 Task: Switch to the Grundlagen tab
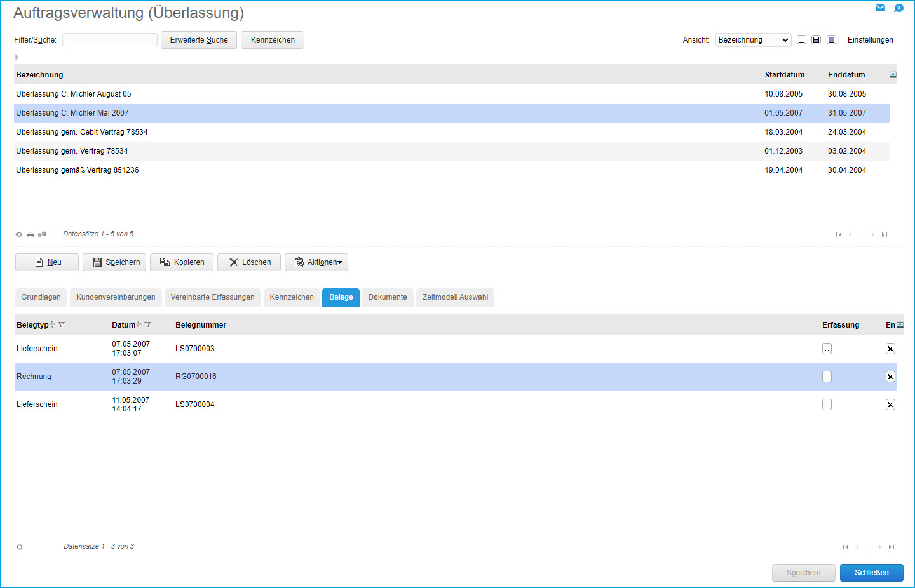click(41, 297)
